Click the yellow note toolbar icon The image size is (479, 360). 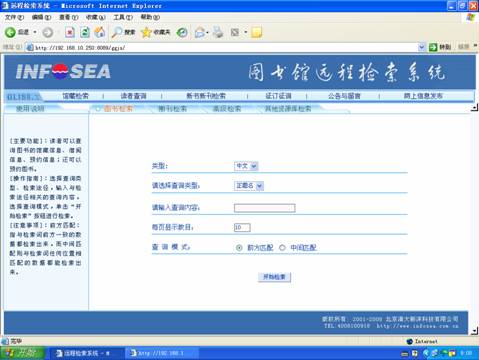coord(256,32)
